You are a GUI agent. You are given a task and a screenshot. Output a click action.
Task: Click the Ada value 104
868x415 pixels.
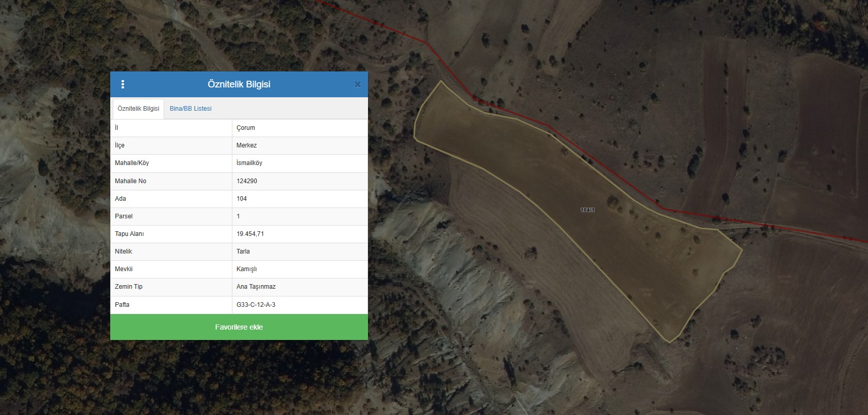pos(242,199)
